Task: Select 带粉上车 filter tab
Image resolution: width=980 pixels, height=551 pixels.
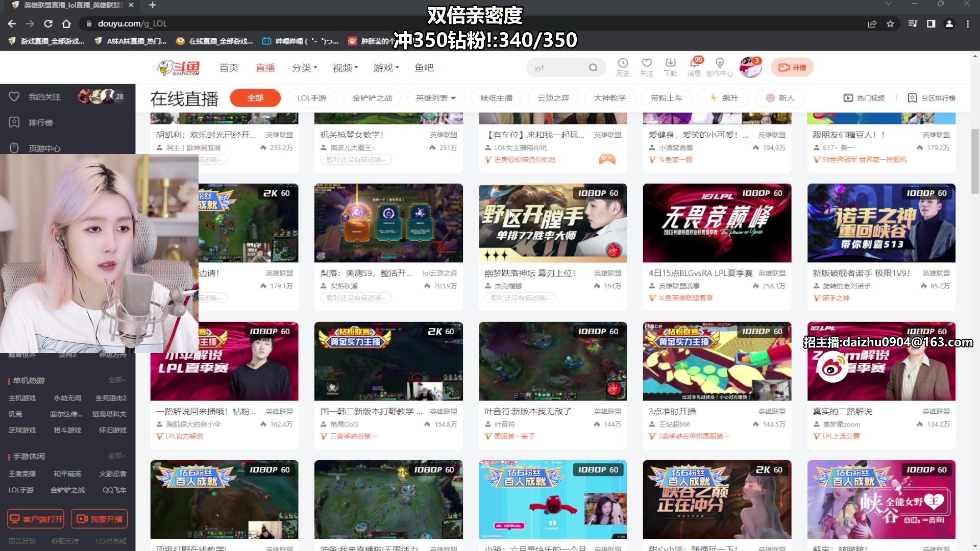Action: 667,98
